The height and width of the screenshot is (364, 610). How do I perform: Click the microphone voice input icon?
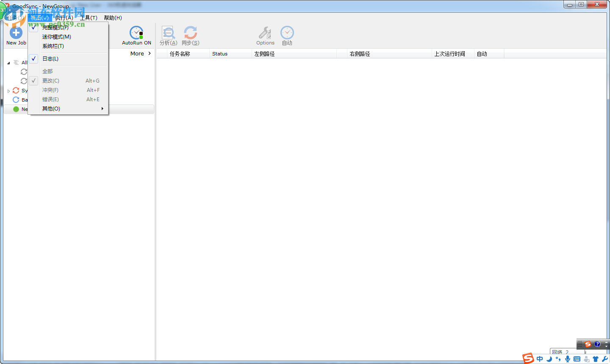coord(568,359)
